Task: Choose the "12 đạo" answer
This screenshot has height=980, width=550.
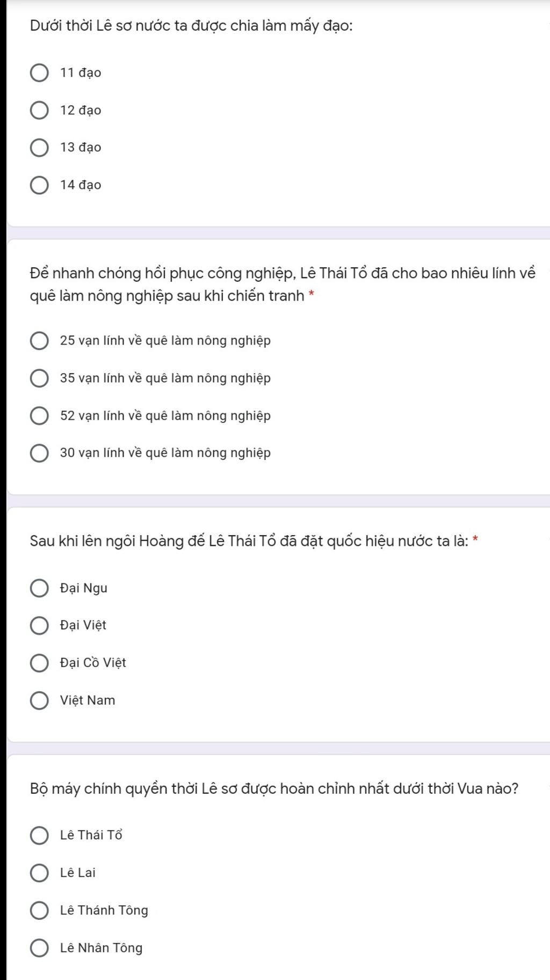Action: pyautogui.click(x=39, y=111)
